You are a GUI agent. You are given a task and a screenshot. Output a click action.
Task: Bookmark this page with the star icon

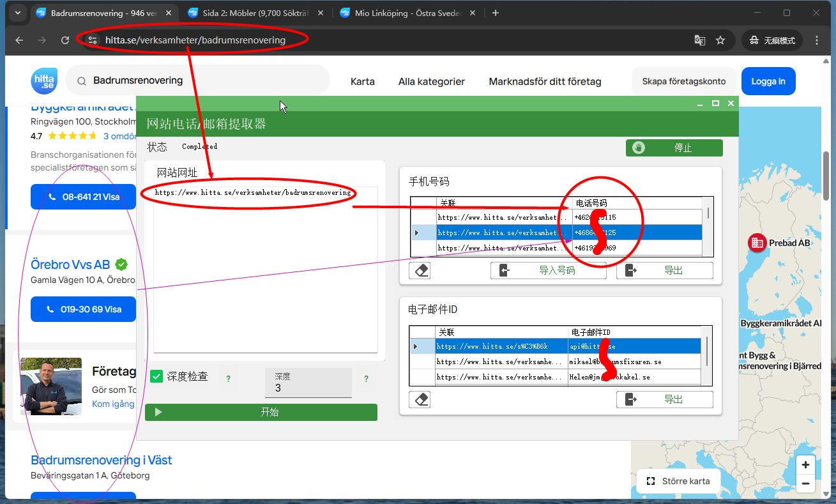tap(720, 40)
